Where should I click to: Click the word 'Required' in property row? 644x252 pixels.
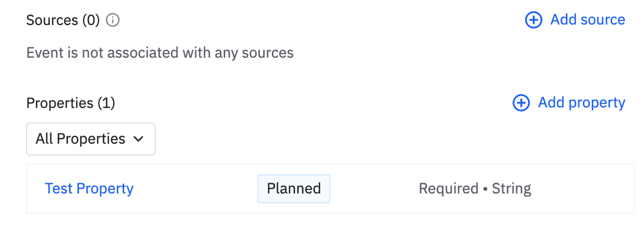click(x=448, y=189)
